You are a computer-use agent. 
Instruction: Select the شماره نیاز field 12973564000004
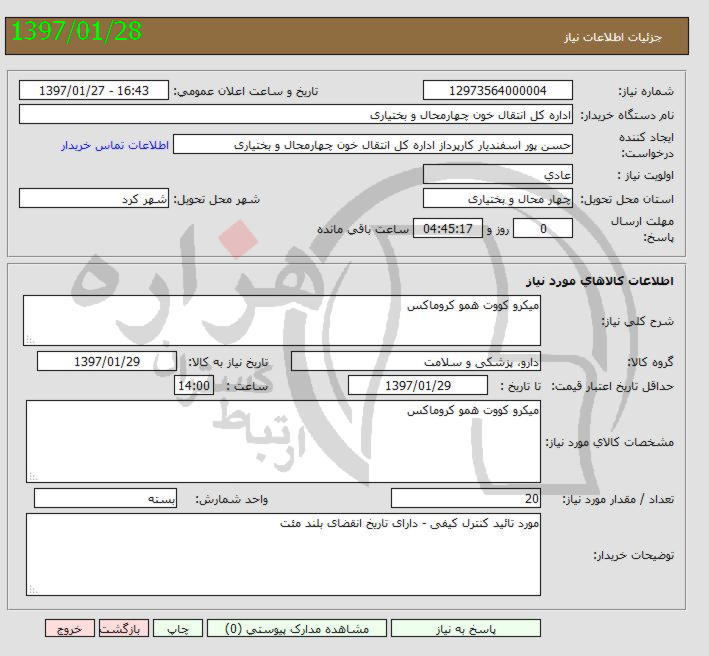pyautogui.click(x=498, y=90)
